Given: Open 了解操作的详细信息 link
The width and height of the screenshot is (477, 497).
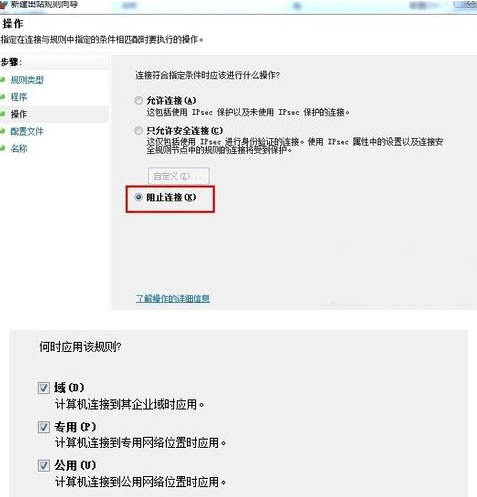Looking at the screenshot, I should pyautogui.click(x=173, y=298).
